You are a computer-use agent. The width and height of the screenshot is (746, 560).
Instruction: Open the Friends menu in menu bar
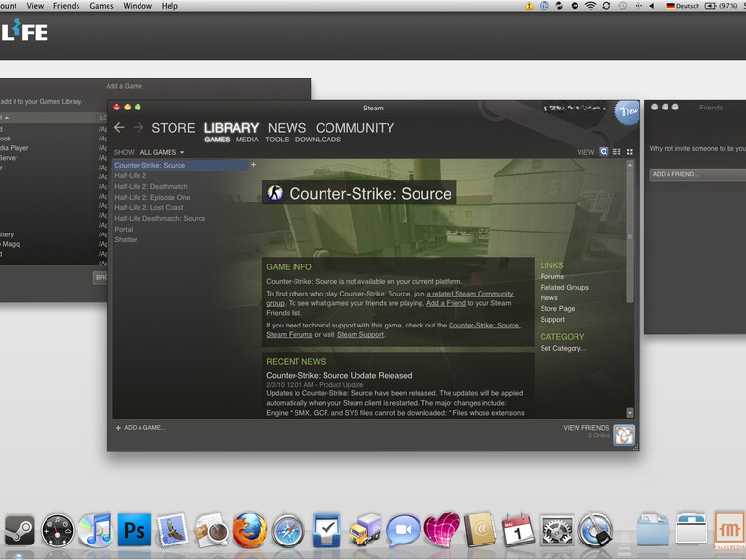[66, 6]
